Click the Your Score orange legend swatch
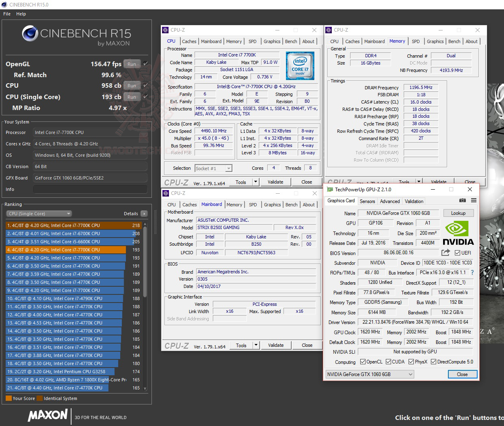The width and height of the screenshot is (504, 426). [x=9, y=398]
